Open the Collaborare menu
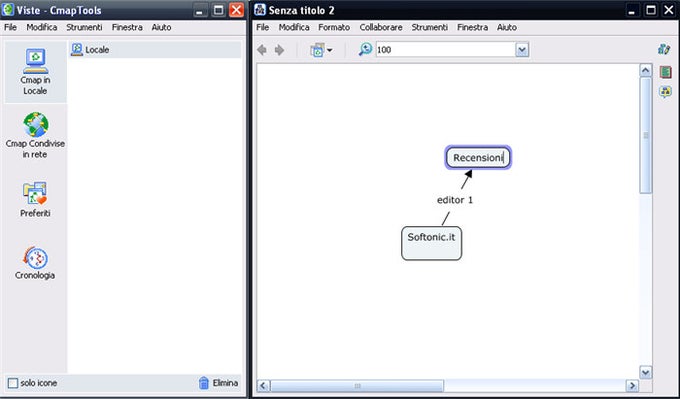Viewport: 680px width, 399px height. [x=381, y=27]
